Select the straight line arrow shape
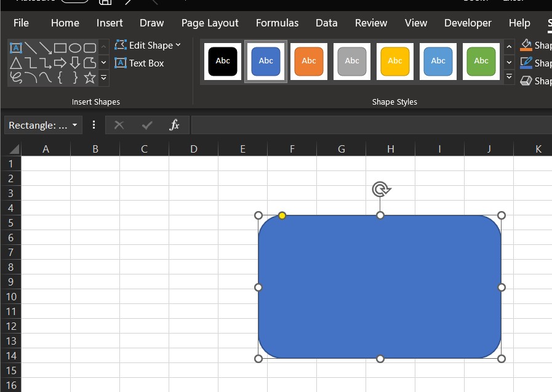The width and height of the screenshot is (552, 392). pyautogui.click(x=45, y=47)
